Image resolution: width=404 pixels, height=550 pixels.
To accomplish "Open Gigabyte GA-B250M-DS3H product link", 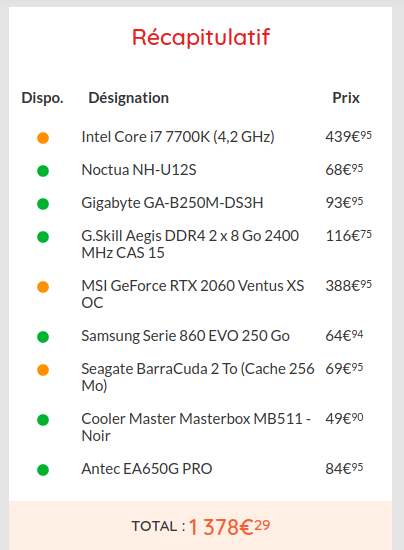I will click(172, 203).
